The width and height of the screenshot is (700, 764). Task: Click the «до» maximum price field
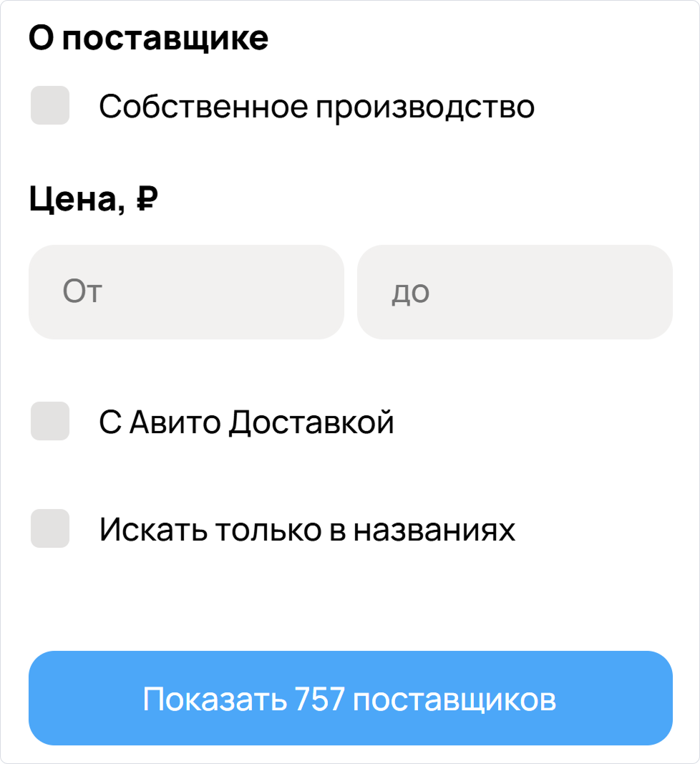click(x=514, y=291)
